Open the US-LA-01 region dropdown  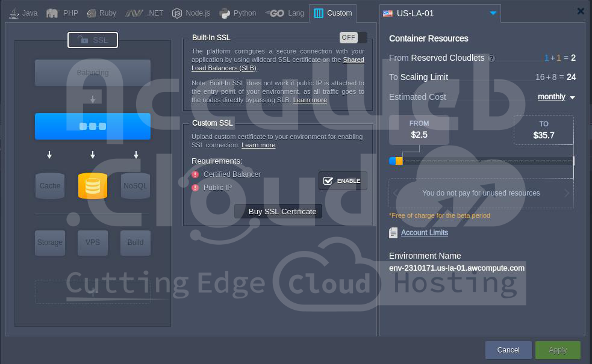click(x=493, y=13)
